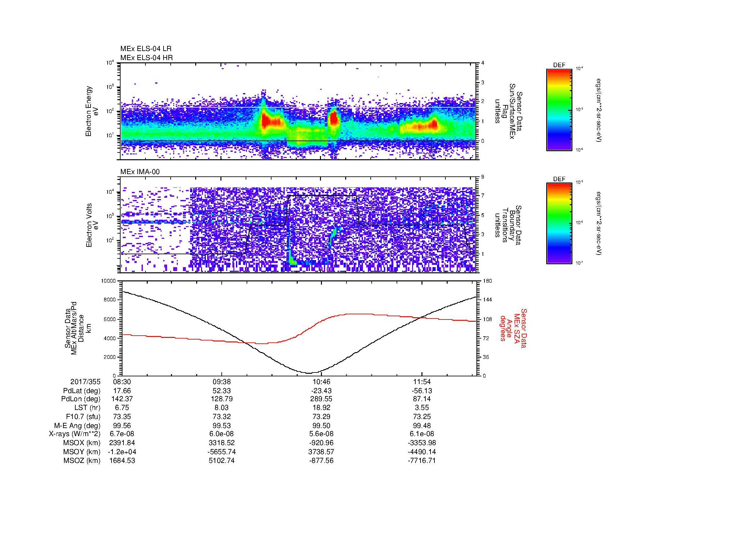Select the MSOX value "-3353.98"
The width and height of the screenshot is (756, 534).
(x=422, y=443)
